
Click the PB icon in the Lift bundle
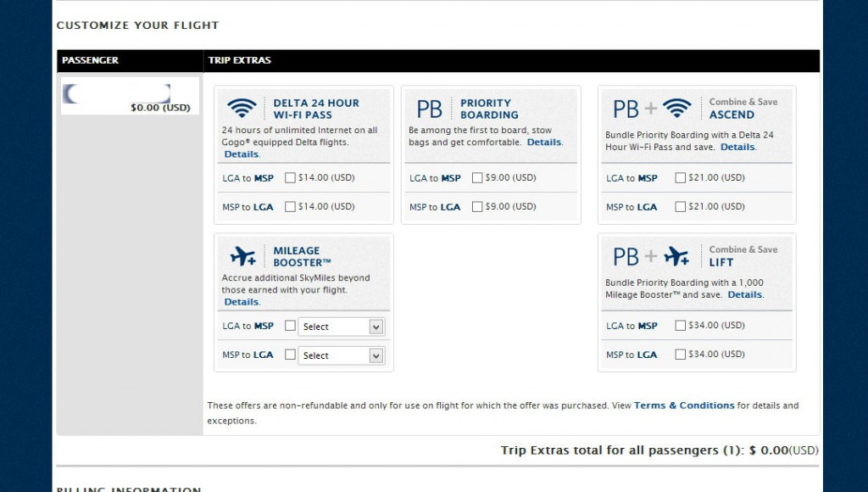pyautogui.click(x=626, y=257)
